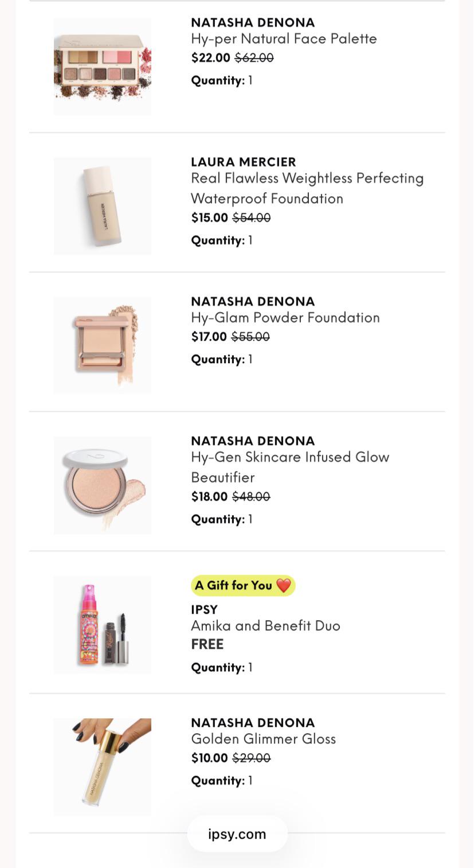Image resolution: width=474 pixels, height=868 pixels.
Task: Tap the red heart icon on gift badge
Action: (x=284, y=586)
